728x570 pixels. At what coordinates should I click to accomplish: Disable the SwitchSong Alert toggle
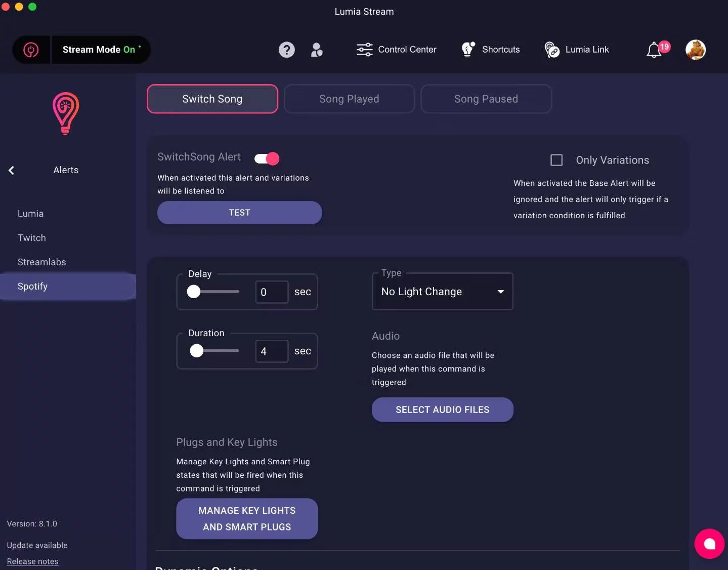coord(267,159)
